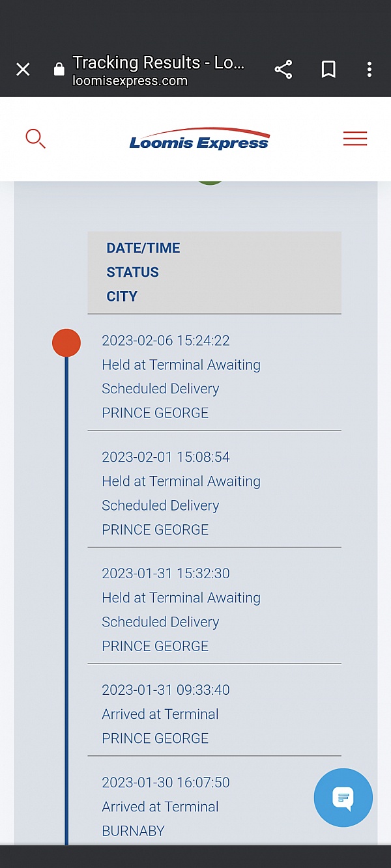391x868 pixels.
Task: Select the STATUS header label
Action: (x=133, y=272)
